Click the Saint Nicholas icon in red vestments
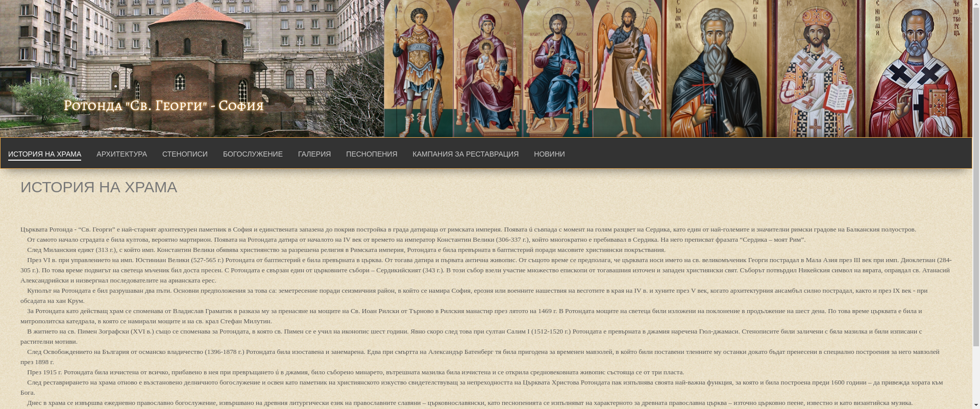Viewport: 980px width, 409px height. coord(918,69)
